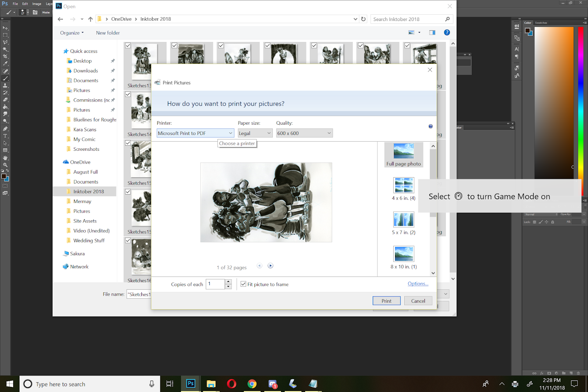Select the Eraser tool
The height and width of the screenshot is (392, 588).
5,100
